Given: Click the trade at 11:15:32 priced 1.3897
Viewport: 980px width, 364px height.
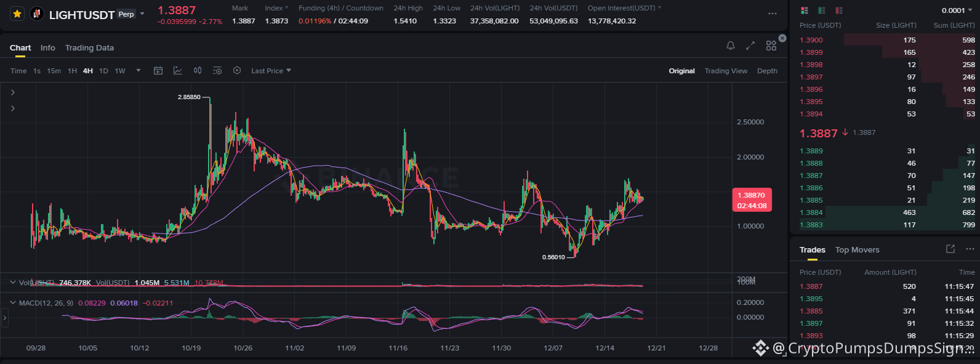Looking at the screenshot, I should pyautogui.click(x=887, y=323).
